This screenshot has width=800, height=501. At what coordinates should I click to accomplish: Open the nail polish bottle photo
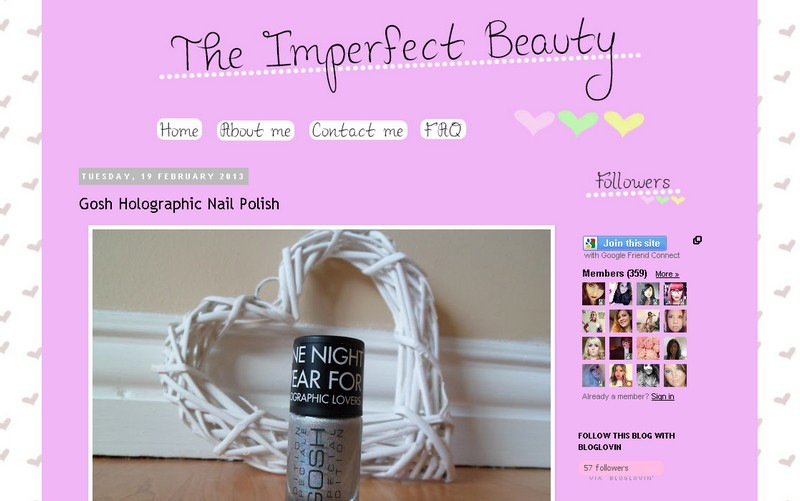point(321,364)
